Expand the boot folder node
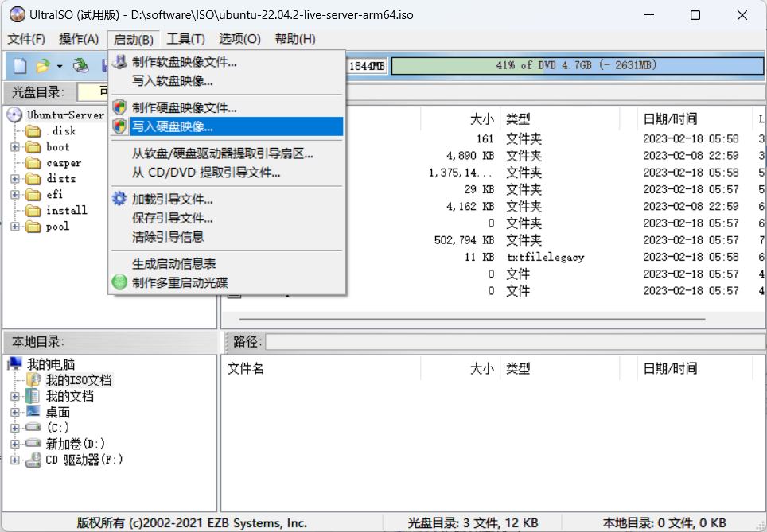Viewport: 767px width, 532px height. coord(15,146)
